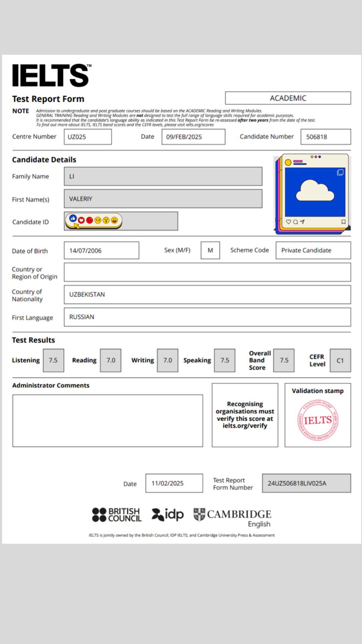
Task: Click the red IELTS validation stamp
Action: (318, 420)
